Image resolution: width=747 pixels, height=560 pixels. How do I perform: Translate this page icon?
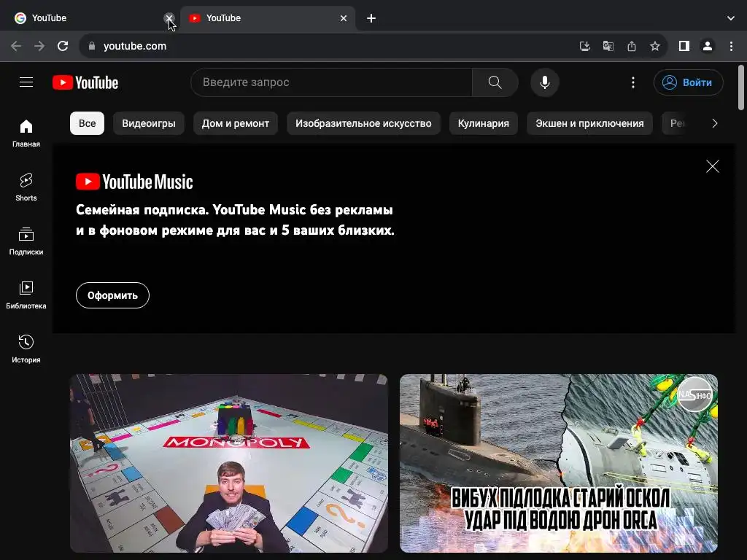pos(608,46)
